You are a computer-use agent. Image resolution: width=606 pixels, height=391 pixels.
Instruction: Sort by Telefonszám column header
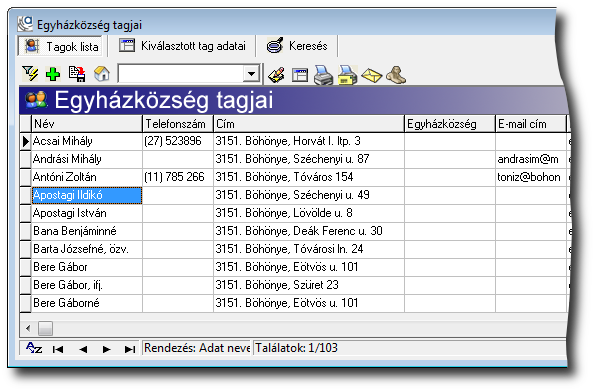pos(178,124)
